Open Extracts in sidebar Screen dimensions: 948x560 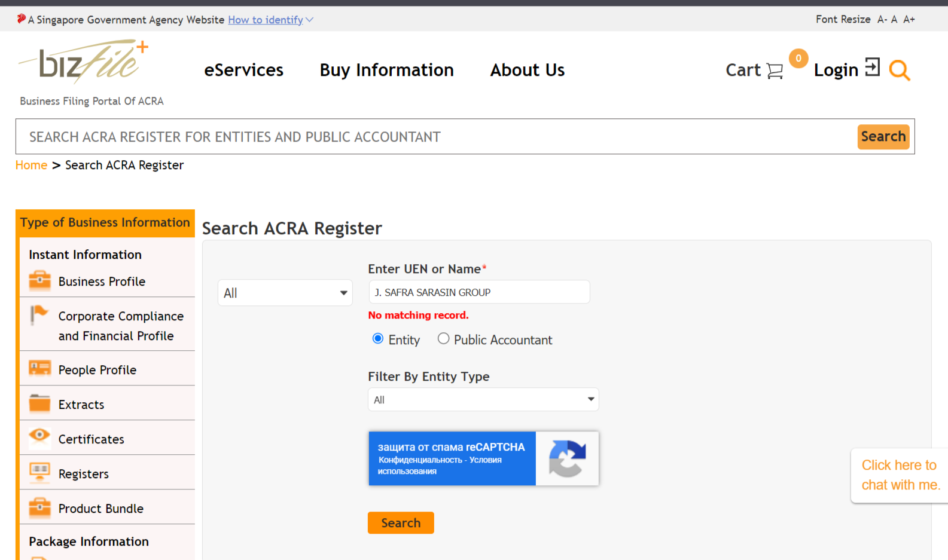pos(81,405)
